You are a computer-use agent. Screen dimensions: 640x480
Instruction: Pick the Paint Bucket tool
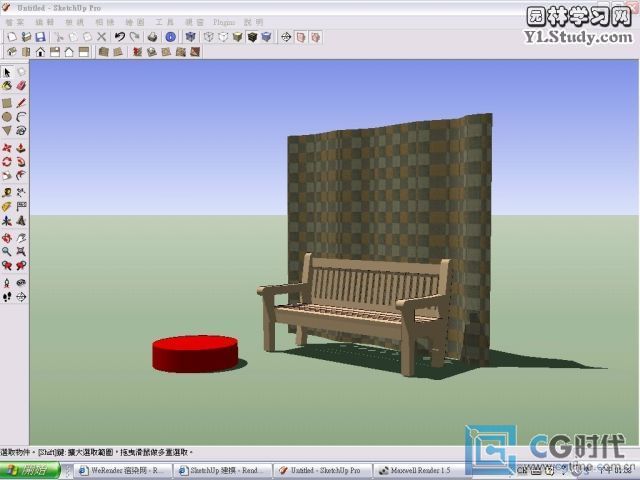pos(7,86)
